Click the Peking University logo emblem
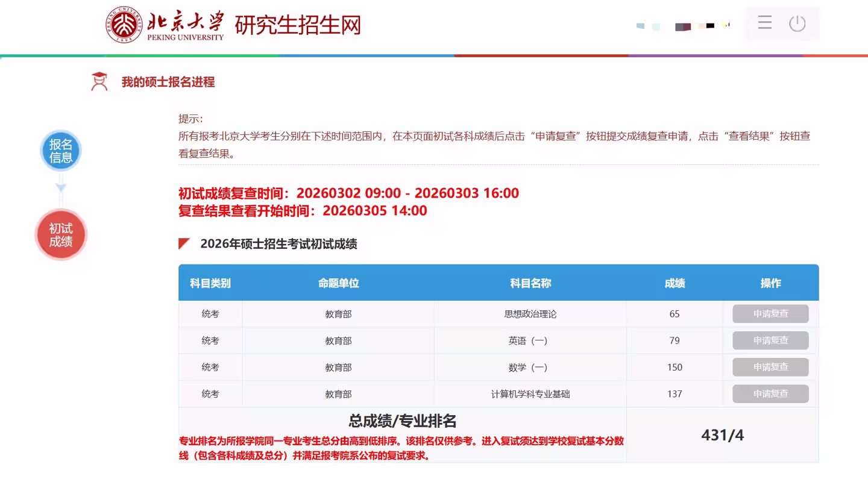The width and height of the screenshot is (868, 485). click(x=124, y=25)
